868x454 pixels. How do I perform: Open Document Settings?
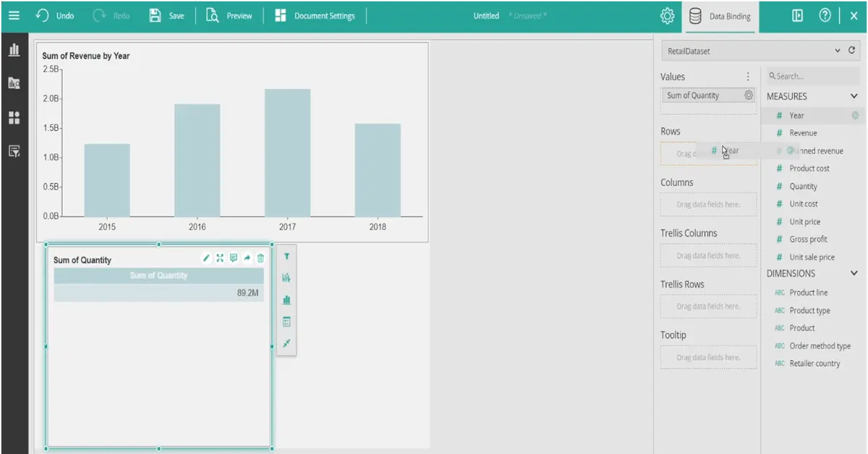(315, 15)
